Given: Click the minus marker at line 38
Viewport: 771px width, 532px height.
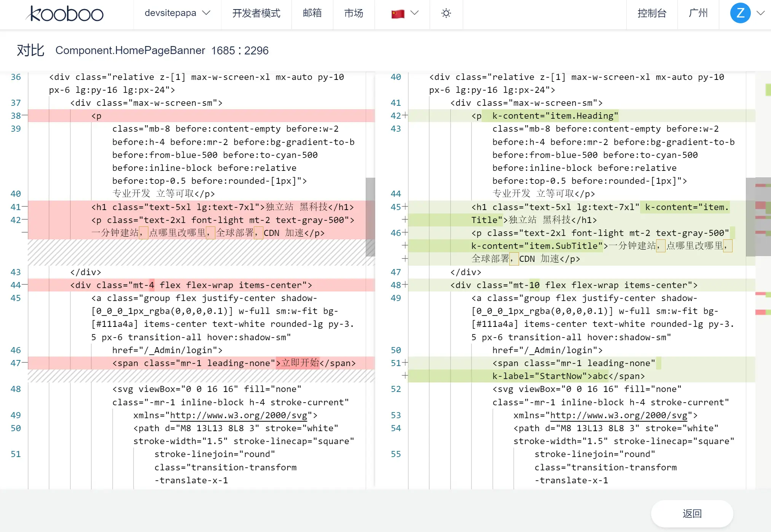Looking at the screenshot, I should point(25,116).
